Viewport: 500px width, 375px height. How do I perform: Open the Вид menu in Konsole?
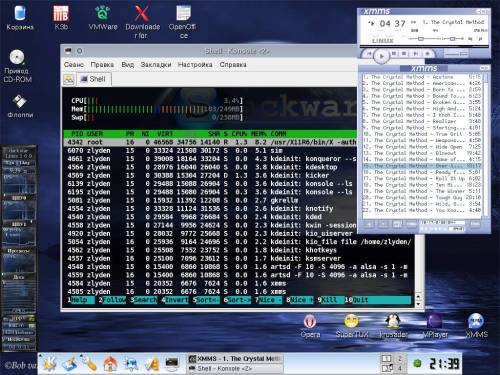point(127,65)
